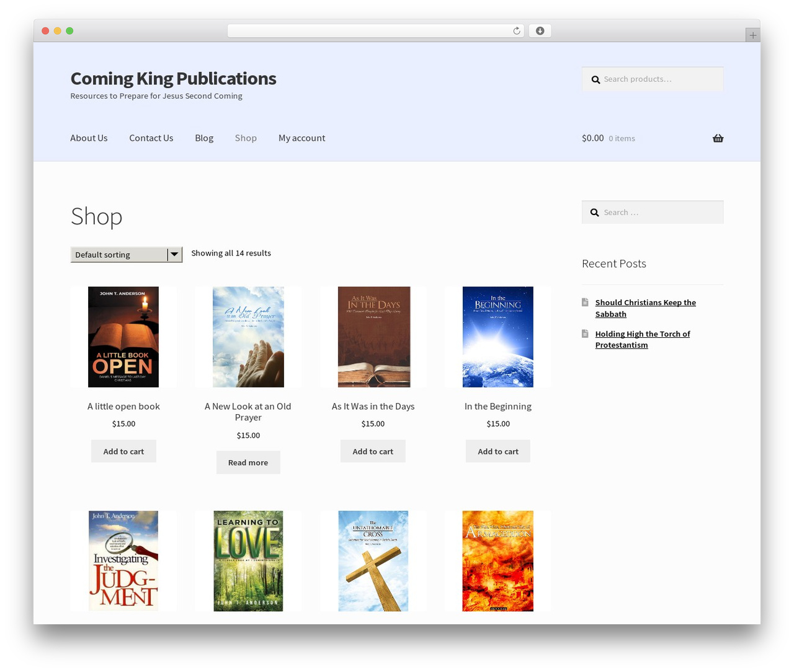Click the As It Was in the Days title

tap(373, 407)
